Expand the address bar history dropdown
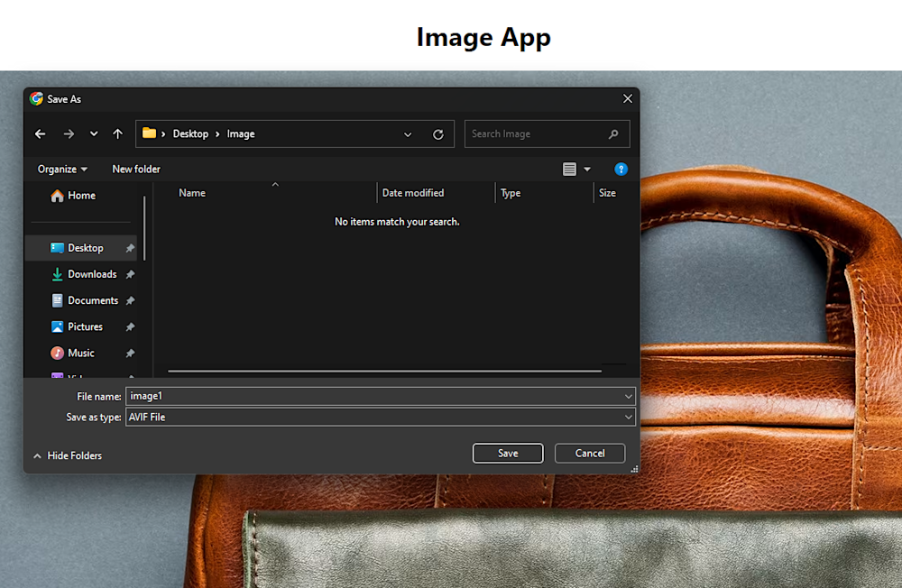 408,134
